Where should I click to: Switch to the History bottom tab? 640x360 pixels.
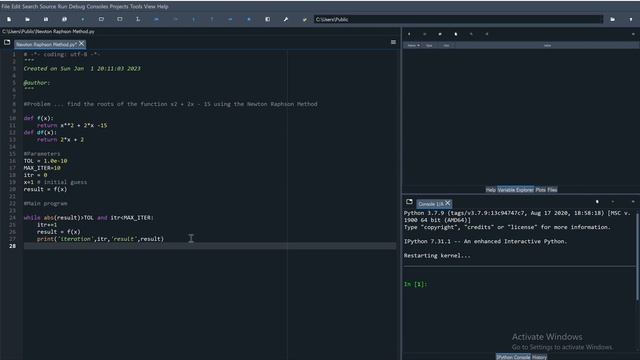[539, 357]
